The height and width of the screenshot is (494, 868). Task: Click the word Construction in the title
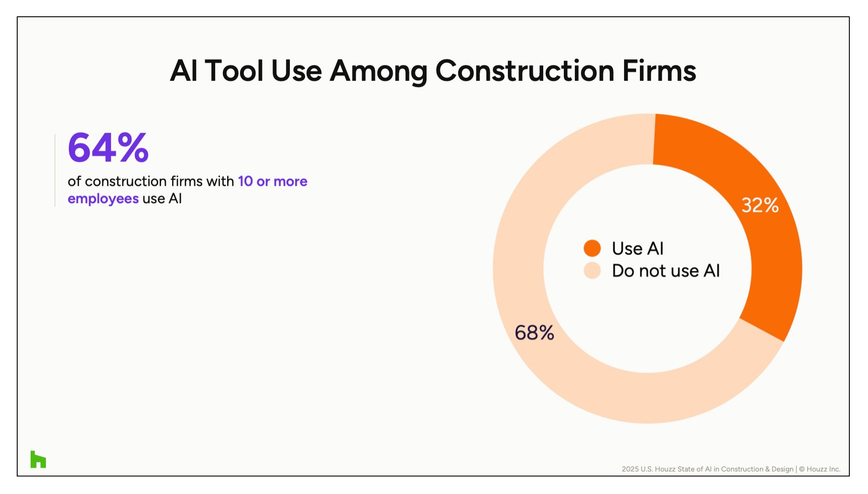(x=525, y=71)
